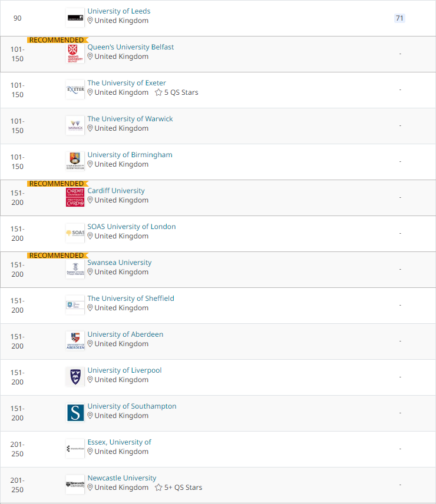Click the University of Exeter logo
The image size is (436, 504).
click(x=75, y=89)
